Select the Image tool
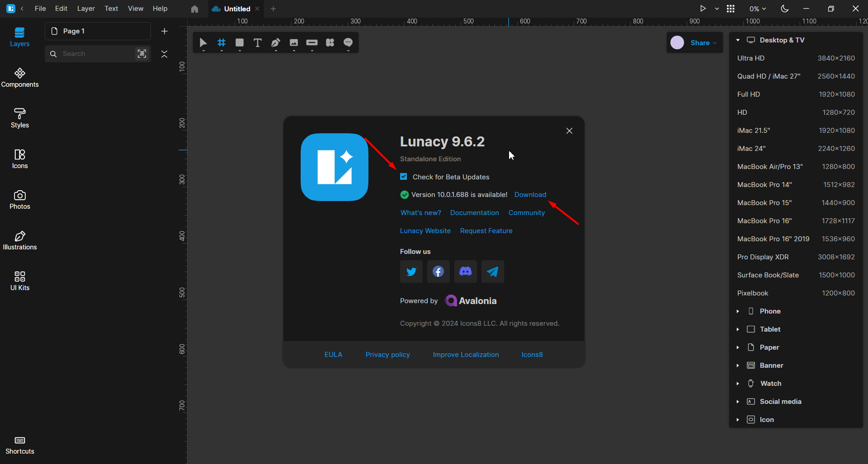The image size is (868, 464). click(x=294, y=42)
